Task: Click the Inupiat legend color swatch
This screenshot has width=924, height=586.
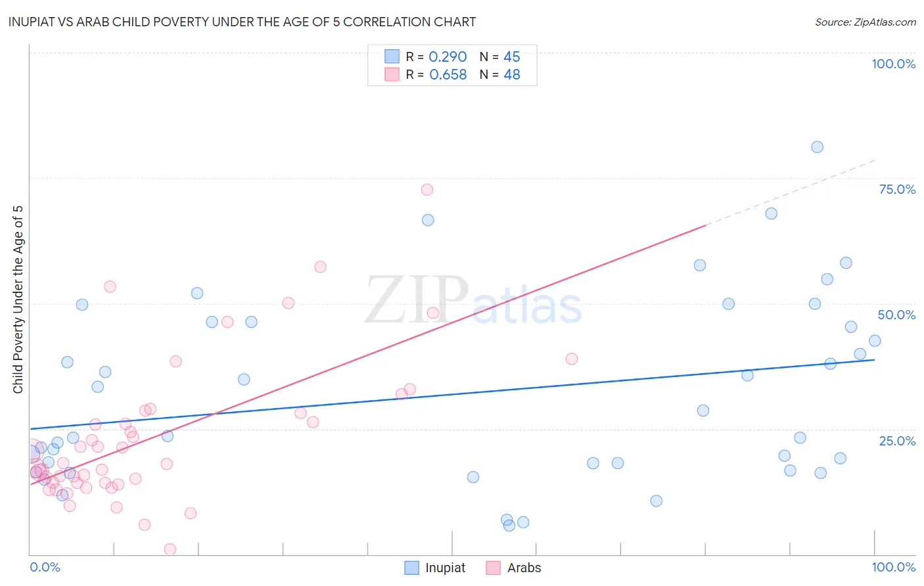Action: 411,568
